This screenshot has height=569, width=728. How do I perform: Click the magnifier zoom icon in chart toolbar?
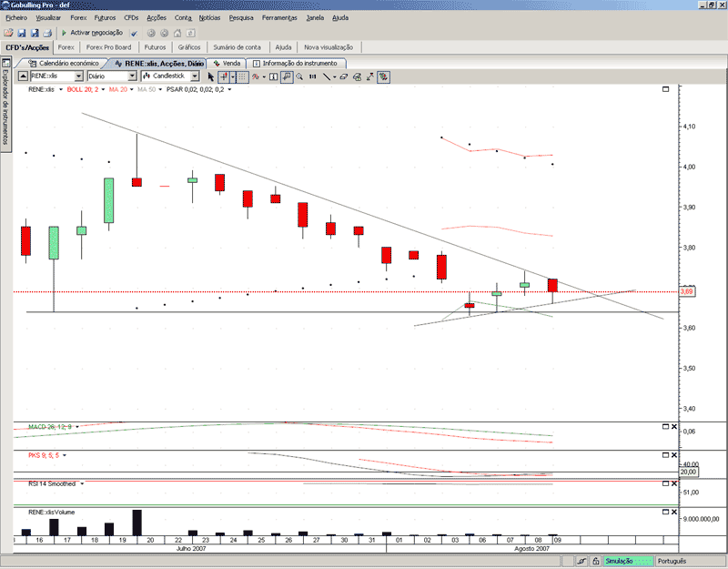[x=300, y=76]
